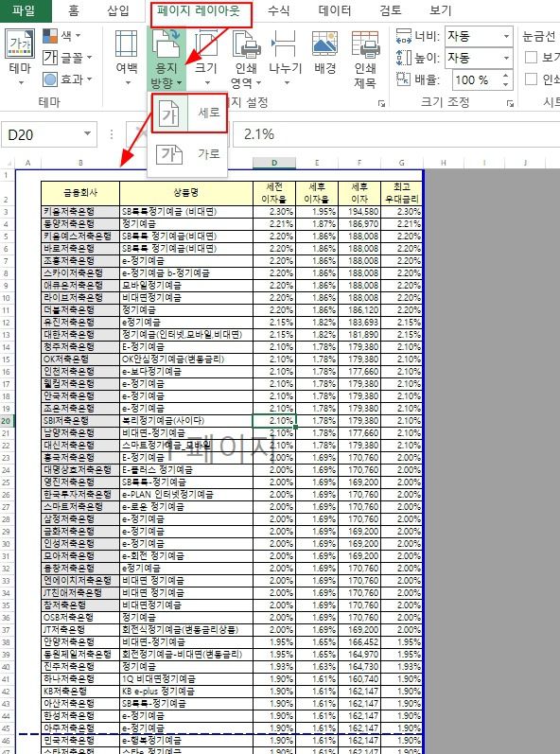Open the Name Box dropdown arrow
560x754 pixels.
click(87, 133)
